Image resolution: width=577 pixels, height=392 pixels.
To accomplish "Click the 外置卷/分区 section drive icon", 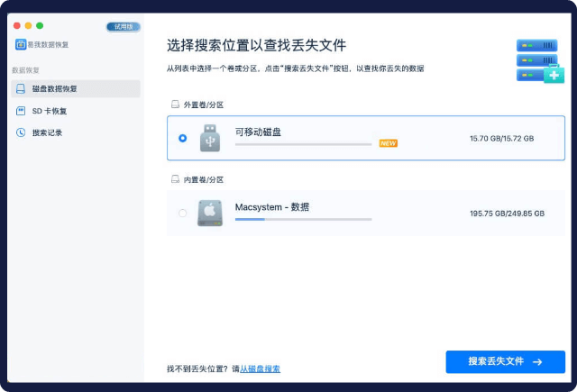I will [x=175, y=105].
